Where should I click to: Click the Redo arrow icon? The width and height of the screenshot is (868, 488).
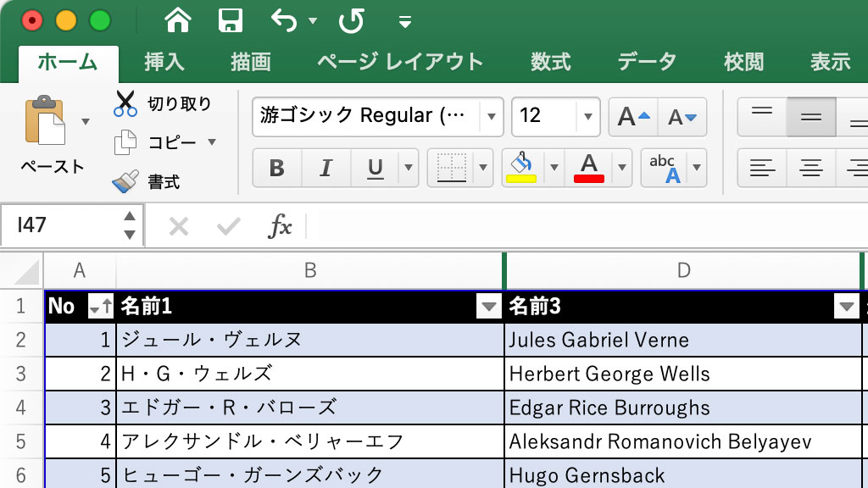click(x=351, y=20)
